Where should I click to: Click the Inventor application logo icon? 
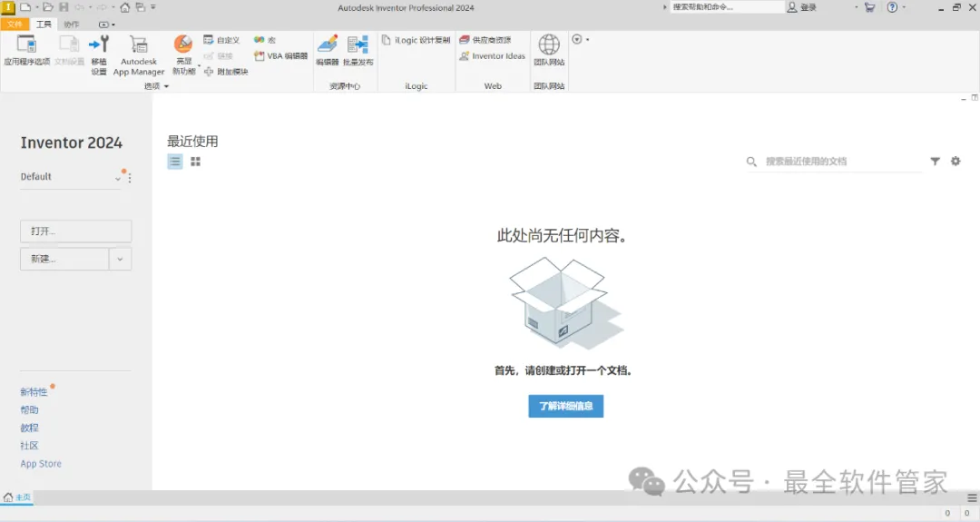click(7, 7)
